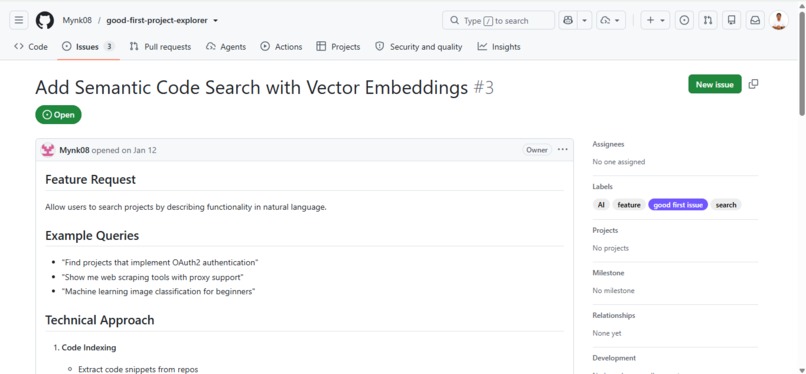Open the Development sidebar section

[x=614, y=358]
